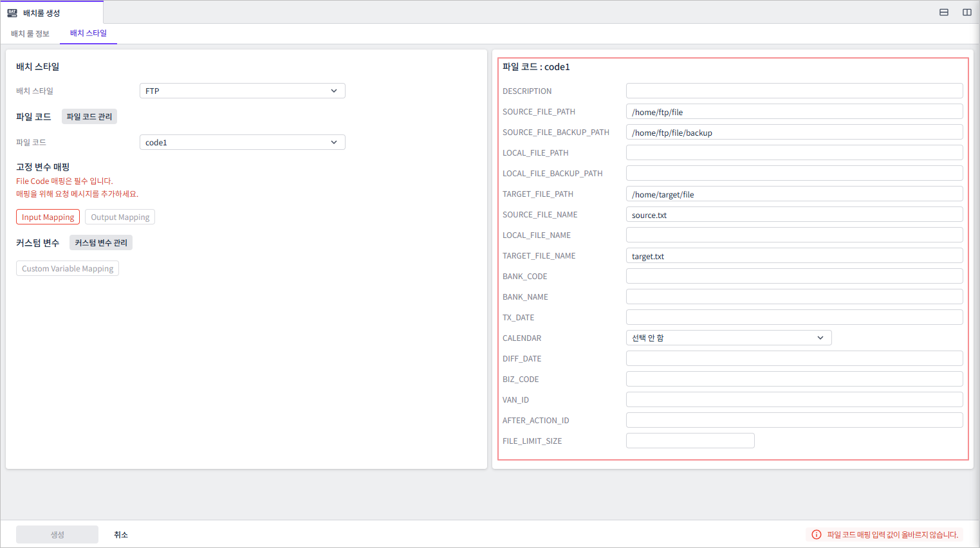
Task: Focus the DESCRIPTION input field
Action: 795,91
